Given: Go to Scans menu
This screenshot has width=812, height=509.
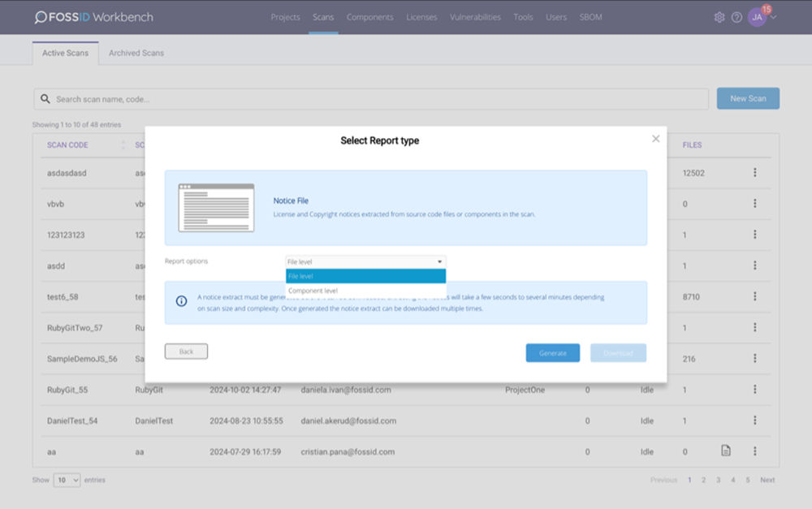Looking at the screenshot, I should [323, 17].
